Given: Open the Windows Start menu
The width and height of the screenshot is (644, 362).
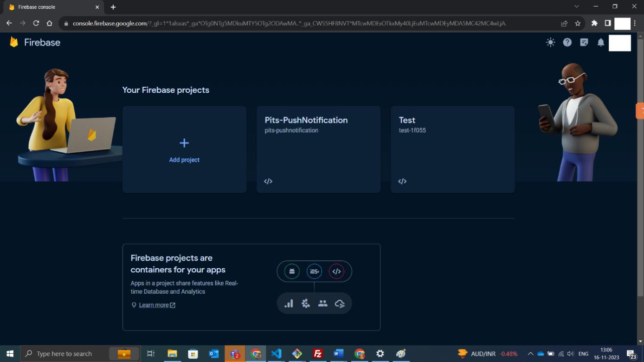Looking at the screenshot, I should coord(10,354).
